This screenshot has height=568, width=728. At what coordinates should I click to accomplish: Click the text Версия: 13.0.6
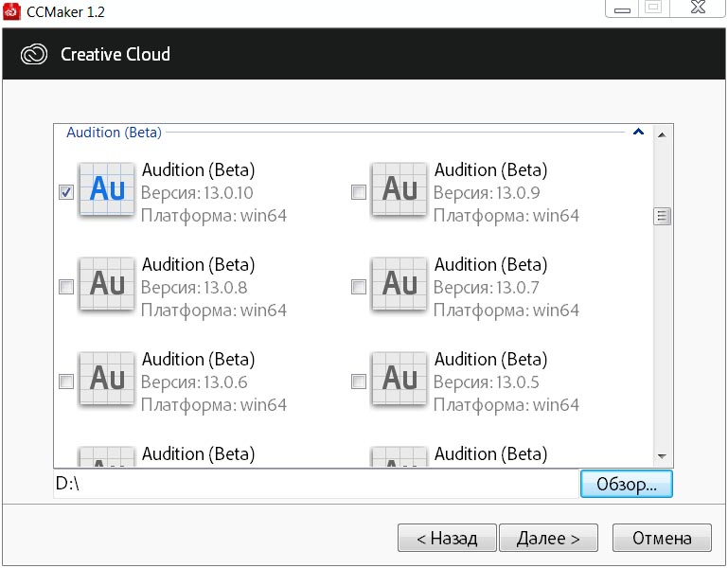coord(194,382)
